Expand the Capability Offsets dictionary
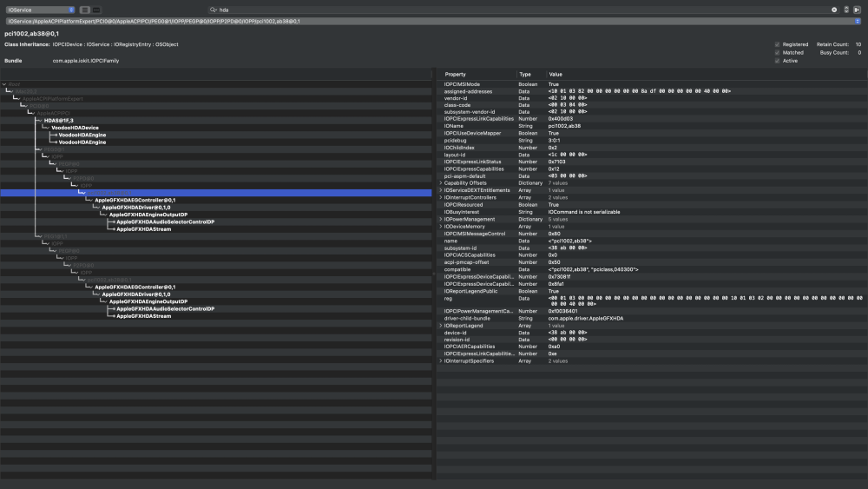The image size is (868, 489). pos(441,183)
